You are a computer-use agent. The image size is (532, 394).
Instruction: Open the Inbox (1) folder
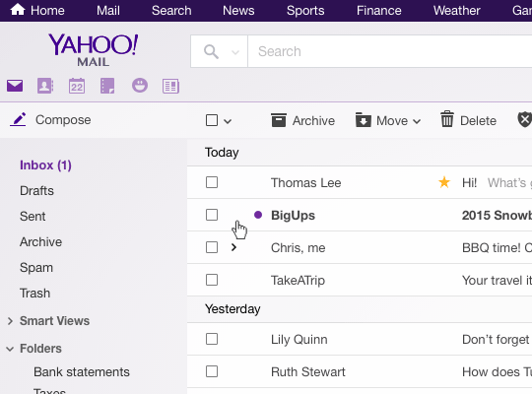pyautogui.click(x=45, y=165)
